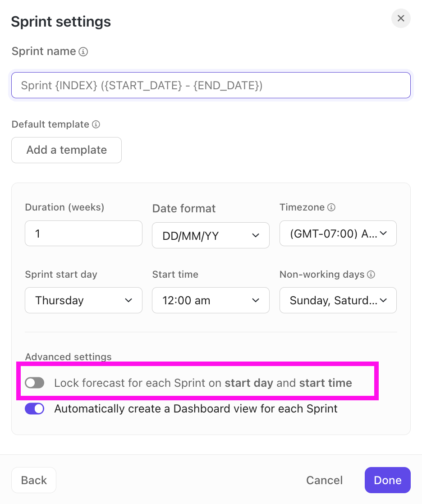The width and height of the screenshot is (422, 504).
Task: Open the Start time dropdown
Action: (211, 300)
